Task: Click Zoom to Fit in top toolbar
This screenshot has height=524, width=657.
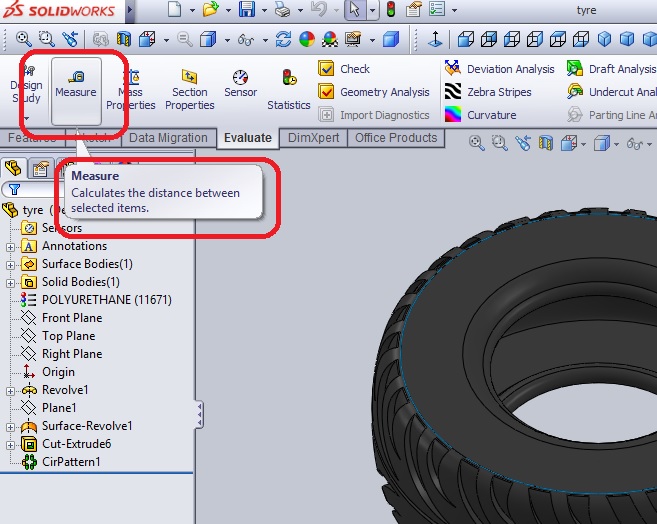Action: click(x=24, y=39)
